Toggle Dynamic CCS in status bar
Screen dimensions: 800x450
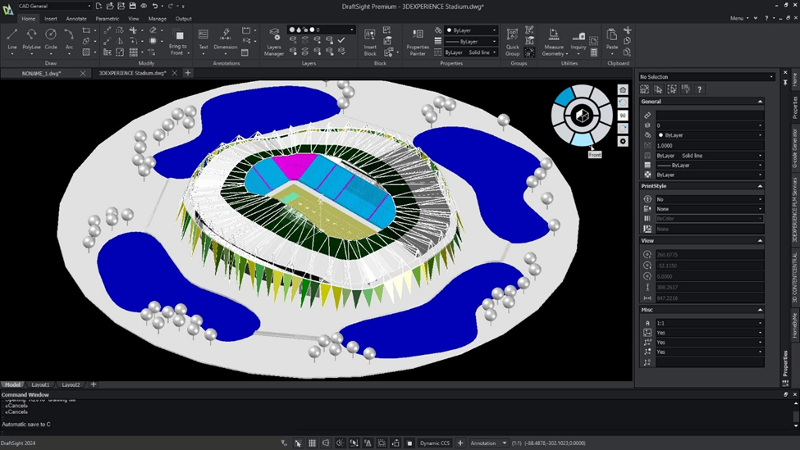click(436, 442)
